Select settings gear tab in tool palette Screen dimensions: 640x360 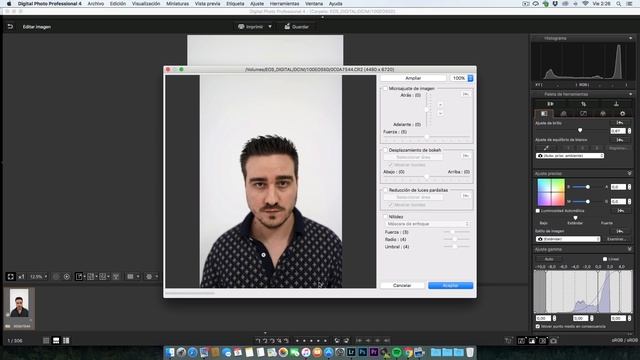(622, 113)
